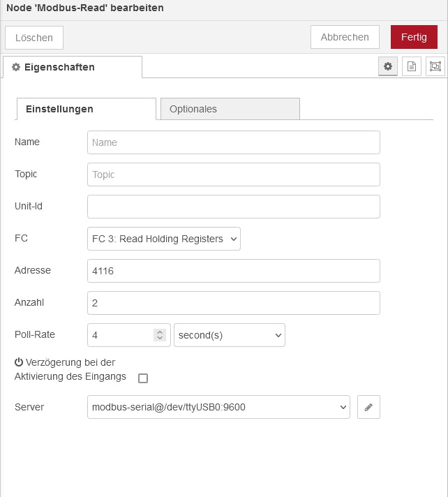
Task: Open node description document icon
Action: pos(412,66)
